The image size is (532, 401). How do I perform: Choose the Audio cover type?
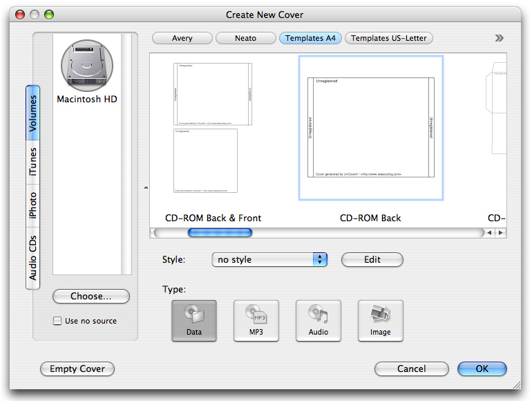pos(319,321)
